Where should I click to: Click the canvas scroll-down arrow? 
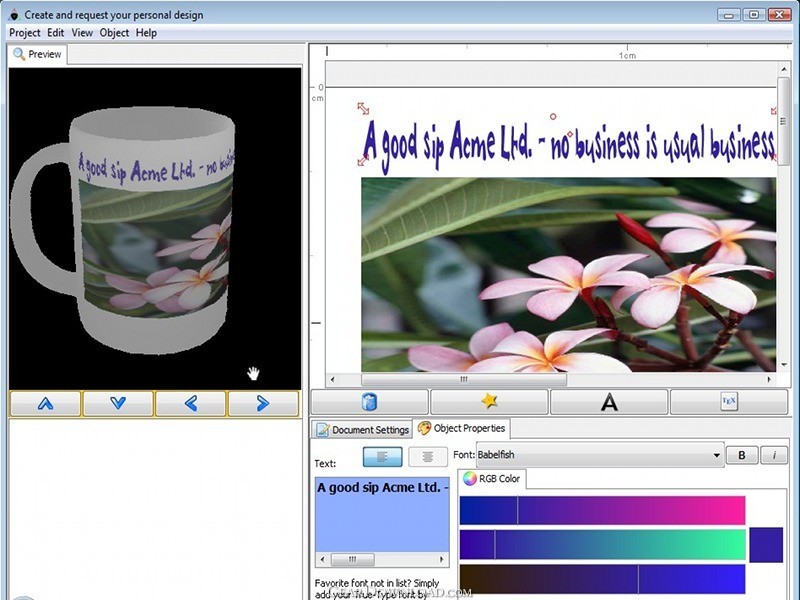point(783,365)
